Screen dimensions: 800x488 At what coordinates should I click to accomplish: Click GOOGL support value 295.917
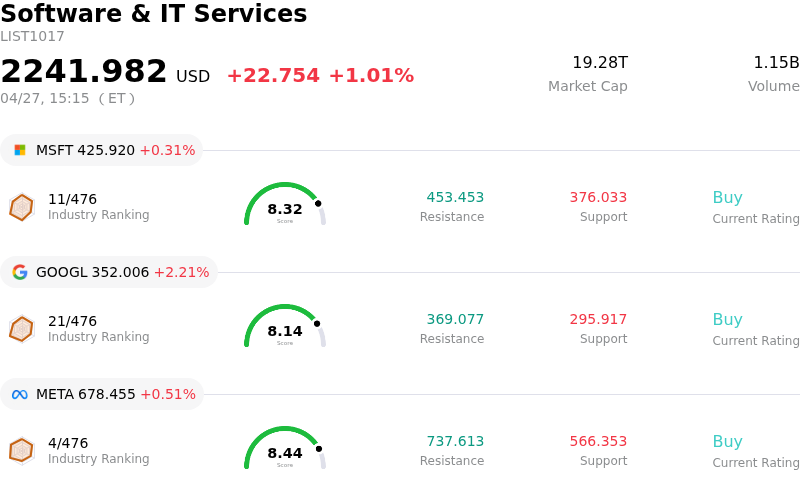[598, 320]
